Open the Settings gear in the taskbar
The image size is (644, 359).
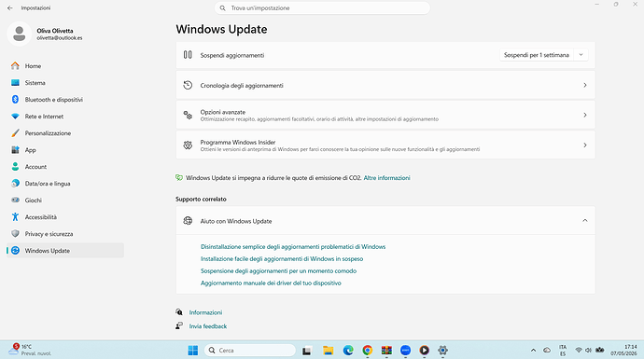442,350
